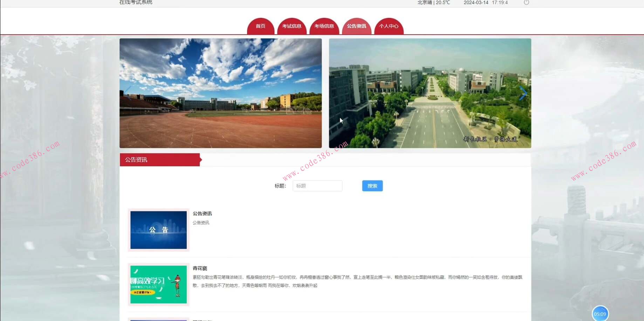Click the 2024-03-14 date text
The width and height of the screenshot is (644, 321).
click(476, 2)
